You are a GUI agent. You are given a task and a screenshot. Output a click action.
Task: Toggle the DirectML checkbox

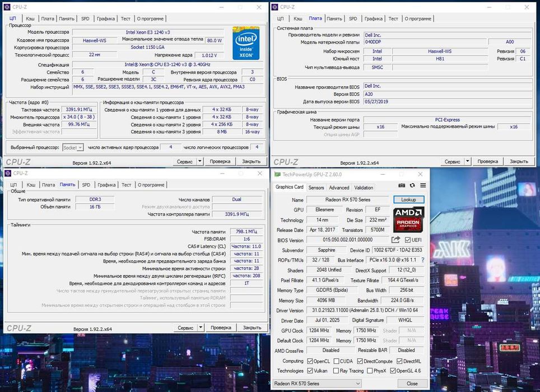(399, 361)
